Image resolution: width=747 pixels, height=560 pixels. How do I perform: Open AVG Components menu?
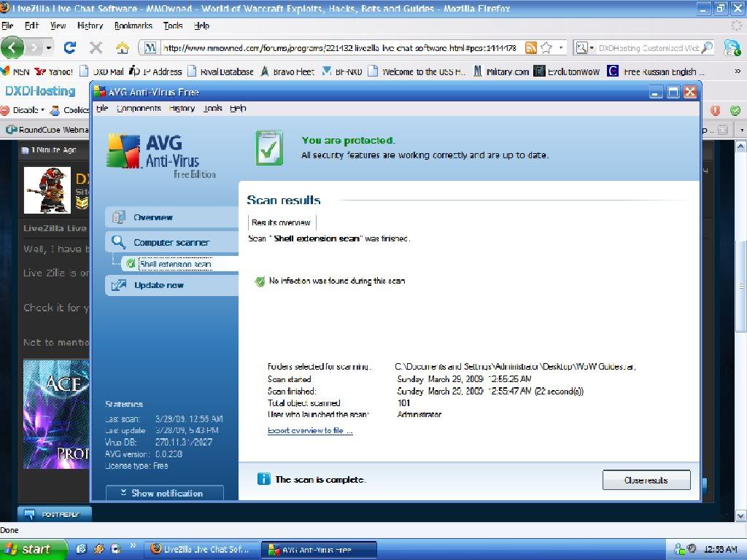click(139, 109)
